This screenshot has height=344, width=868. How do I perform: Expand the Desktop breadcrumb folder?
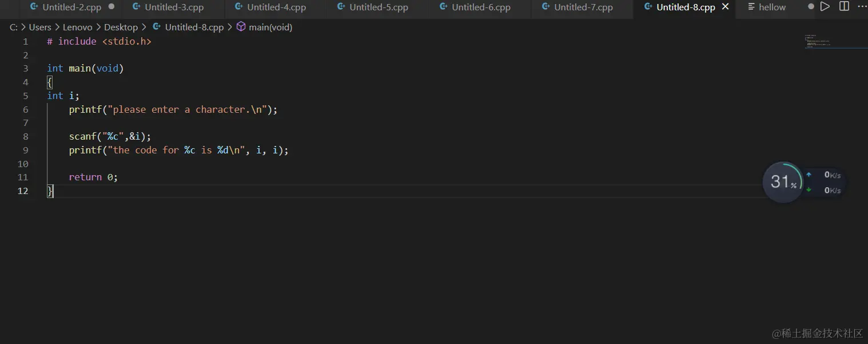click(121, 27)
